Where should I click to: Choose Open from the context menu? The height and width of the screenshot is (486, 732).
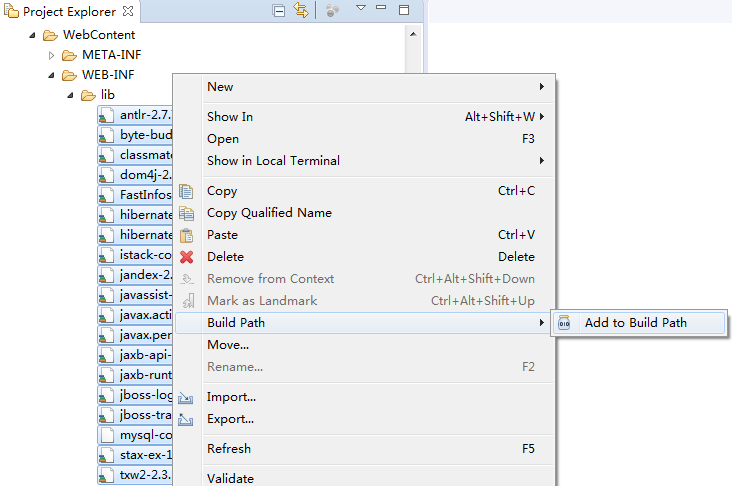[x=364, y=139]
